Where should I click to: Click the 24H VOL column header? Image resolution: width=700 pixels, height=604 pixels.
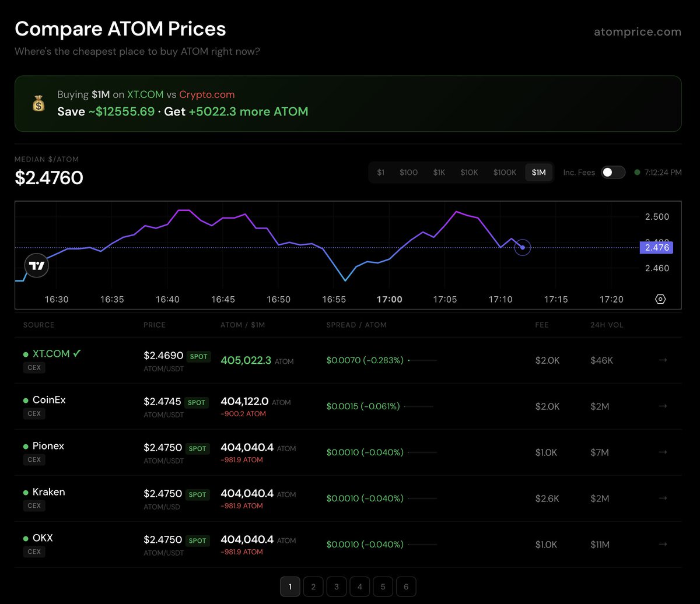[x=607, y=325]
